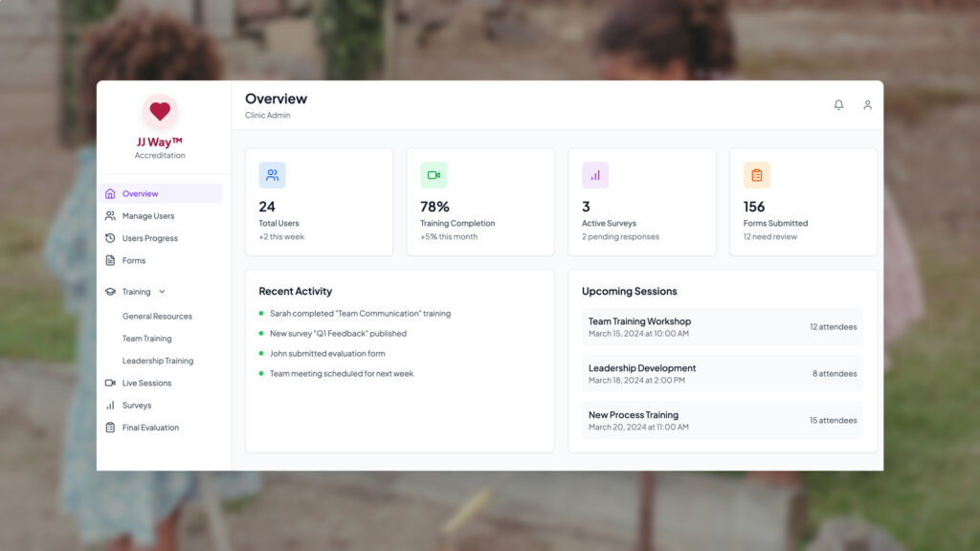Viewport: 980px width, 551px height.
Task: Click the Live Sessions camera icon in sidebar
Action: click(x=110, y=383)
